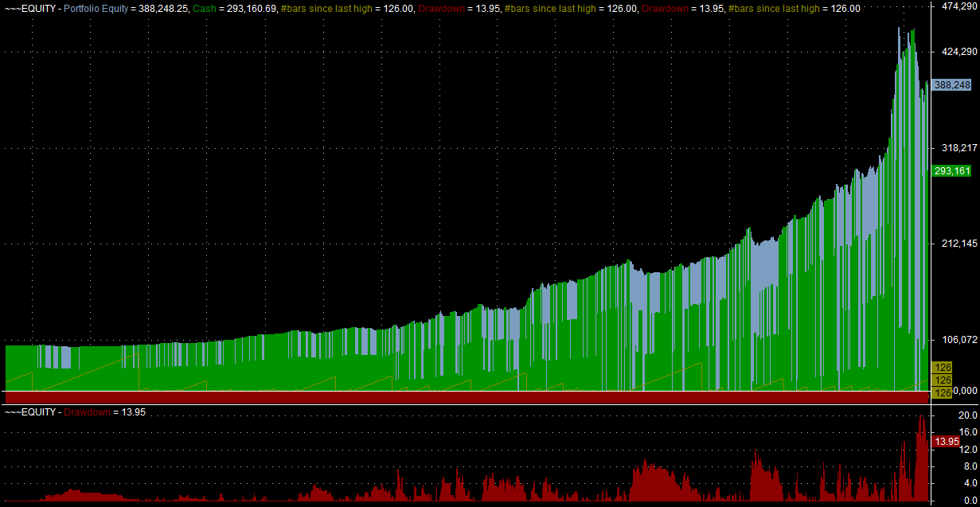Click the 8.0 drawdown axis label
980x507 pixels.
point(969,466)
